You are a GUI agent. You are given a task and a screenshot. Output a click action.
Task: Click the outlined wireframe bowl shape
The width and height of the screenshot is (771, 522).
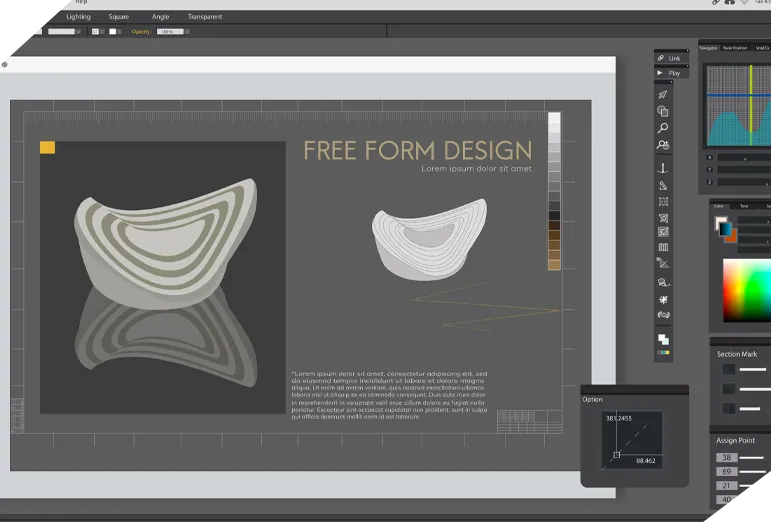click(429, 239)
